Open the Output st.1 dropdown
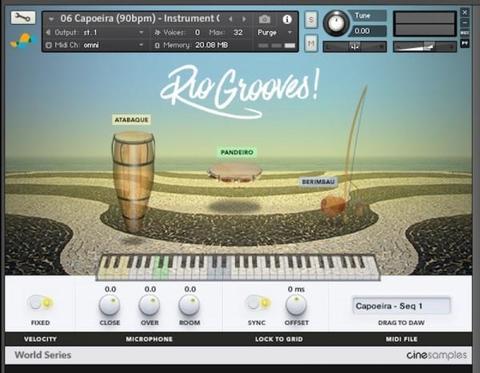480x373 pixels. pos(95,32)
